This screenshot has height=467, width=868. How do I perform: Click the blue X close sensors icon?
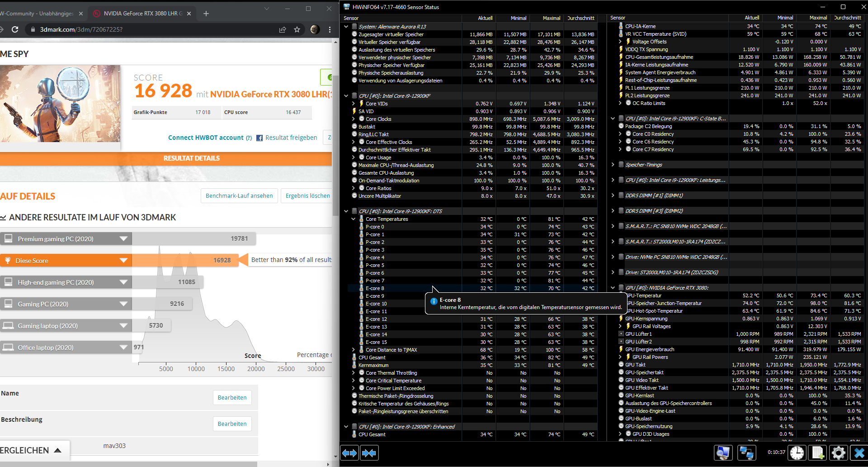(859, 453)
